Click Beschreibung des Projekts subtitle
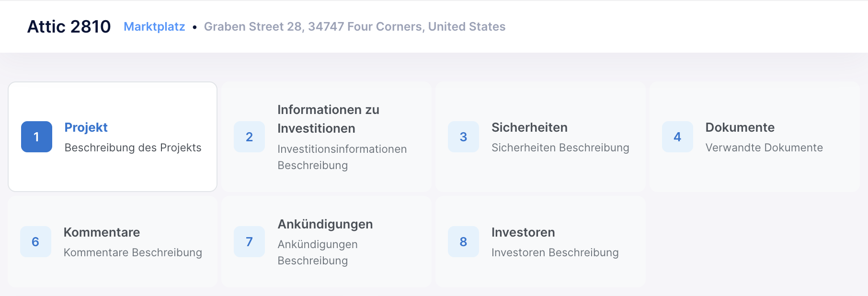 tap(133, 148)
